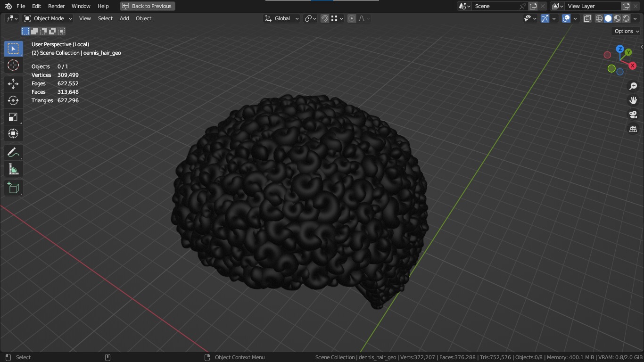Open the viewport View menu

pyautogui.click(x=85, y=18)
